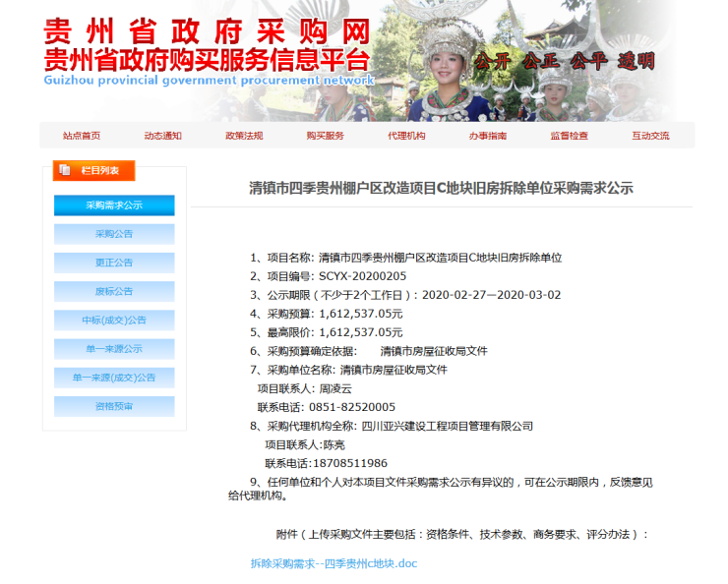Download 拆除采购需求--四季贵州C地块.doc attachment
Viewport: 728px width, 584px height.
pyautogui.click(x=334, y=563)
